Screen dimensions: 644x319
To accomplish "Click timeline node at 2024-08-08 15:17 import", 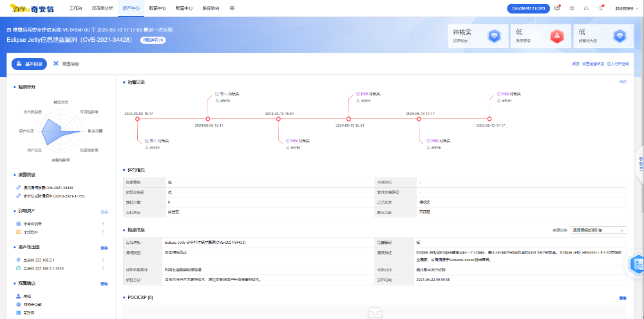I will tap(138, 119).
